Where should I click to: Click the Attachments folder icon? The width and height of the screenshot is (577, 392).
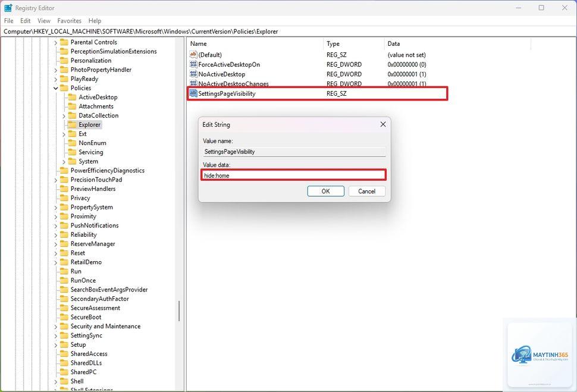point(72,106)
